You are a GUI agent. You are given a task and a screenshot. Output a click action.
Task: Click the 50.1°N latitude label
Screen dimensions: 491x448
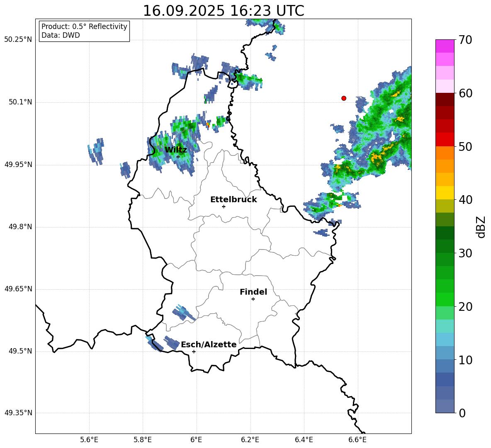click(20, 102)
